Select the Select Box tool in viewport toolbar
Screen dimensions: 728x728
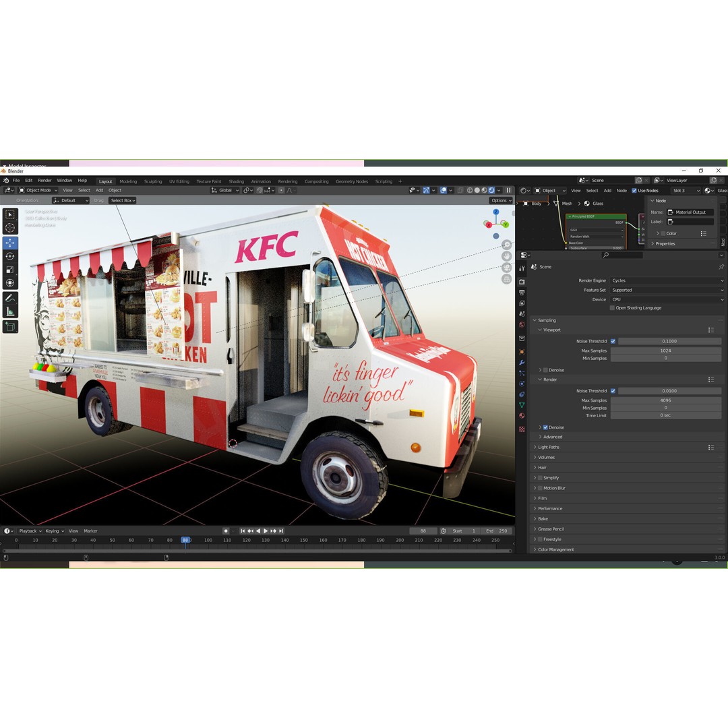coord(10,215)
